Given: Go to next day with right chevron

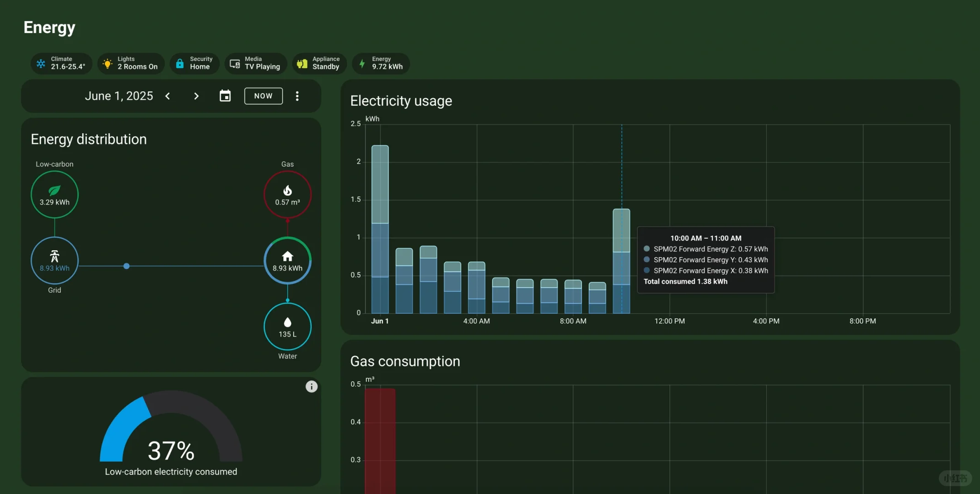Looking at the screenshot, I should [196, 96].
